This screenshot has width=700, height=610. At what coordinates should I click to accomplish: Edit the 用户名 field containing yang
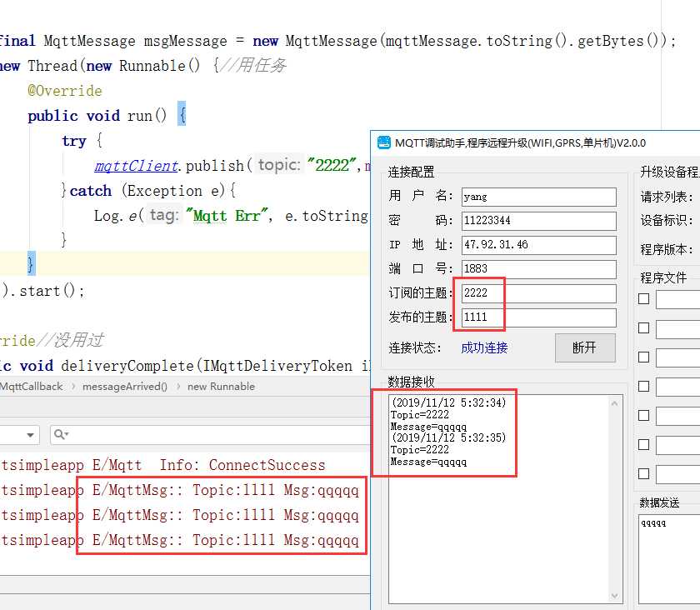click(x=539, y=197)
